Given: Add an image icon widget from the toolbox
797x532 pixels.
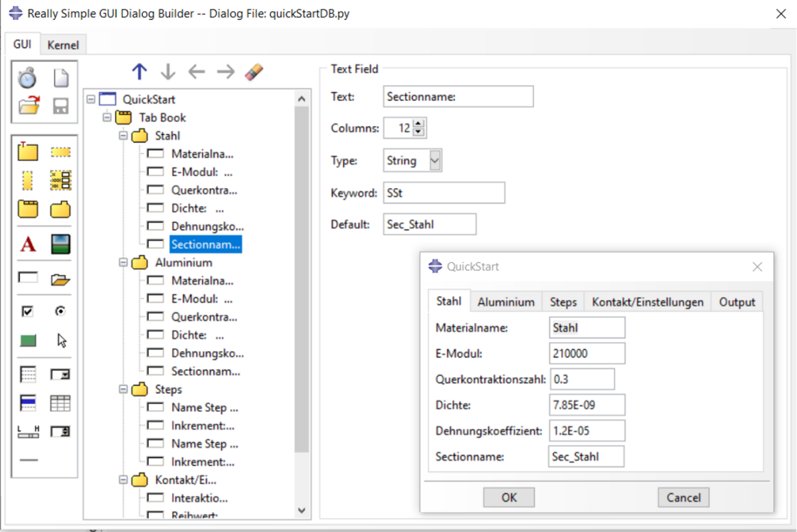Looking at the screenshot, I should (60, 244).
